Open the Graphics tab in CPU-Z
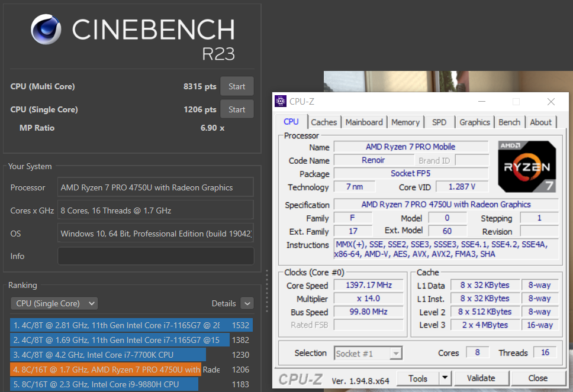 pyautogui.click(x=474, y=122)
